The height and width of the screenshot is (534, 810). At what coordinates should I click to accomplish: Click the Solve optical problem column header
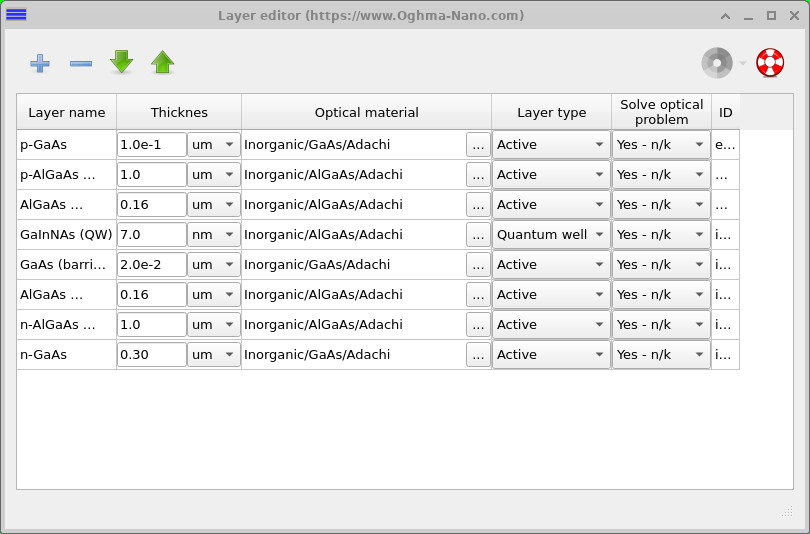pos(661,112)
